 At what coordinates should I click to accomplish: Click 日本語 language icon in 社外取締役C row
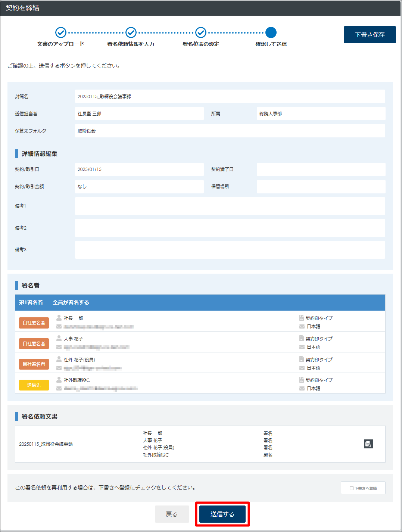click(x=302, y=389)
